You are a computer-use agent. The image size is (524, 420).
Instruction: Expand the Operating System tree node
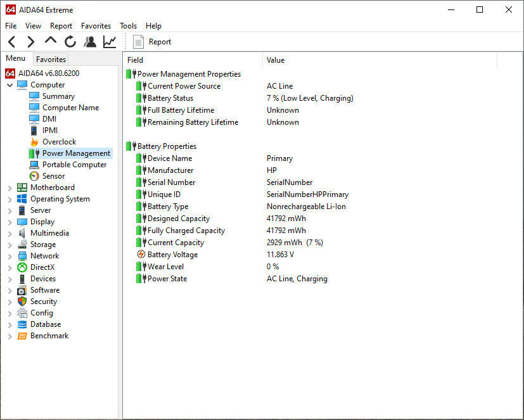point(10,200)
